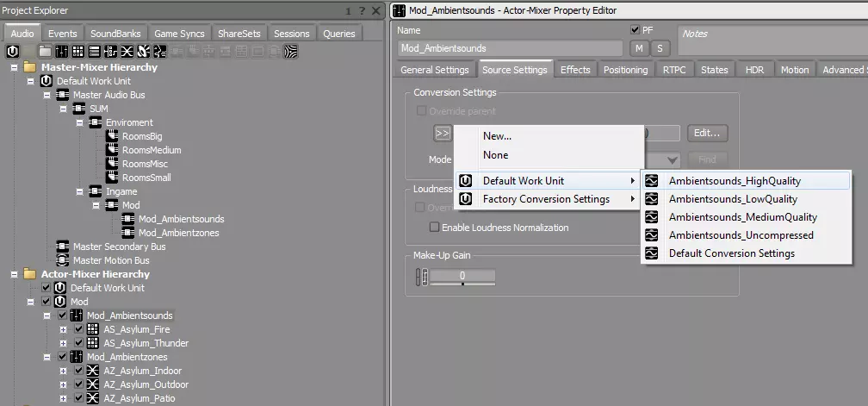Click the >> conversion selector button
The height and width of the screenshot is (406, 868).
[x=443, y=133]
